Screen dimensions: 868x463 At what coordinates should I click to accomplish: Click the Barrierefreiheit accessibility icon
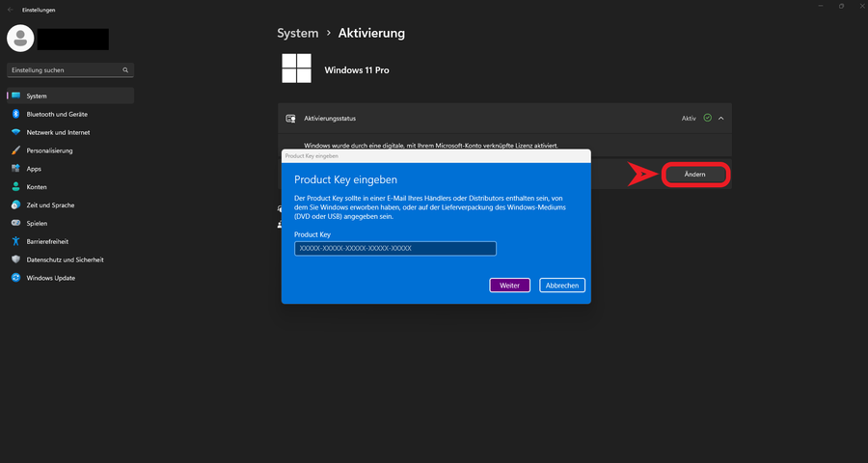(x=16, y=241)
